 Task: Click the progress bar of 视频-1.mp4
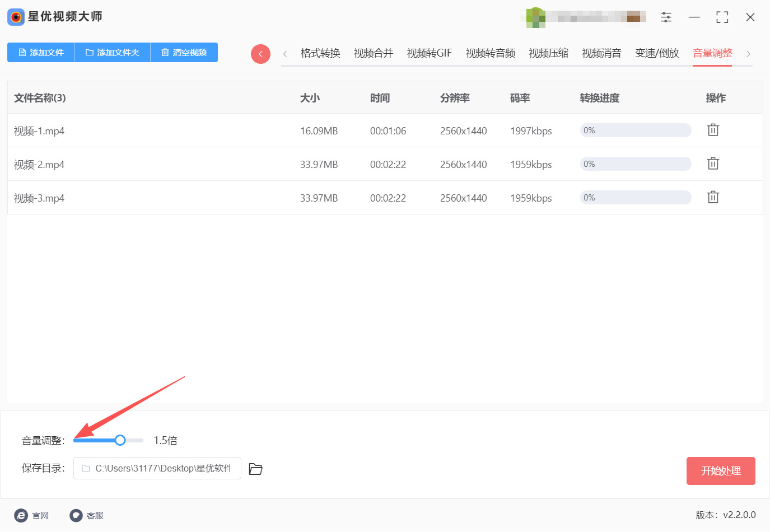pos(636,130)
